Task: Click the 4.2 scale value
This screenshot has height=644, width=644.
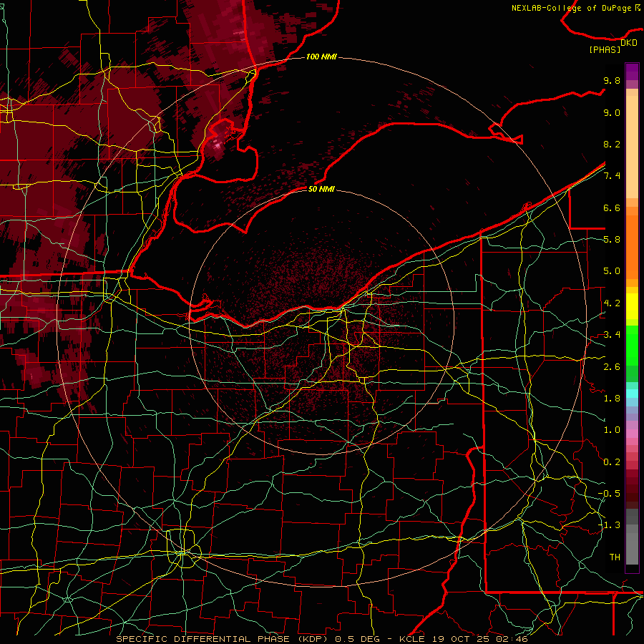Action: coord(612,303)
